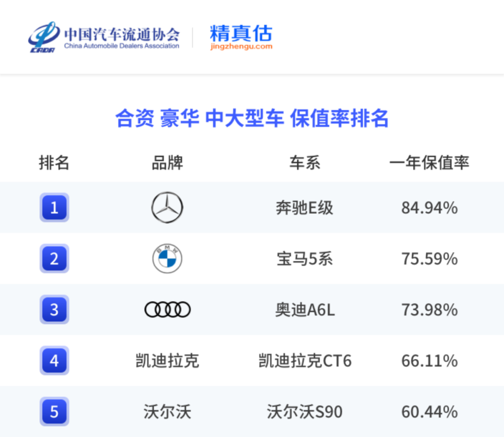This screenshot has width=504, height=437.
Task: Click the CADA association logo
Action: (43, 37)
